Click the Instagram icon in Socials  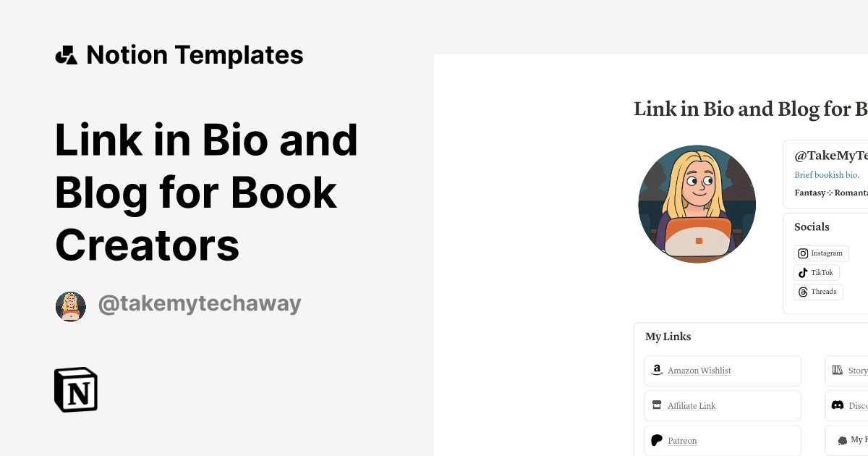(x=803, y=253)
